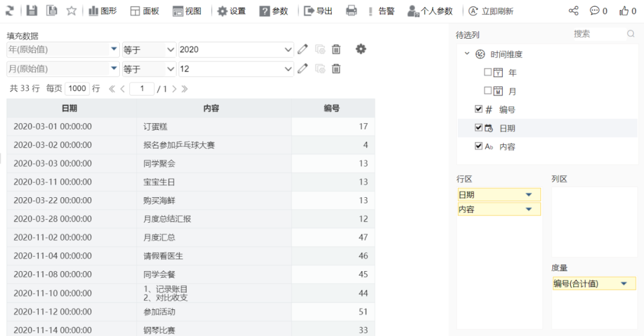The width and height of the screenshot is (644, 336).
Task: Open the 月(原始值) field dropdown
Action: tap(114, 69)
